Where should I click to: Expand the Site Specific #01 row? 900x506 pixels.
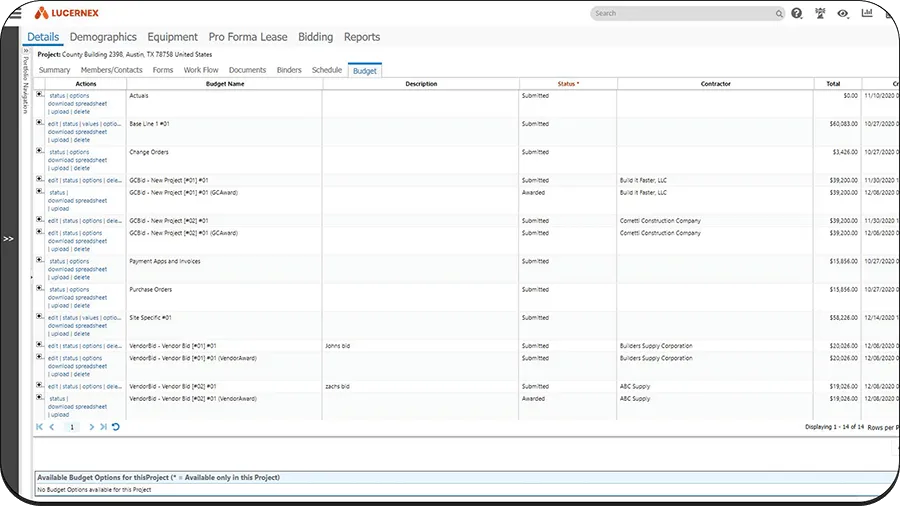click(x=40, y=317)
